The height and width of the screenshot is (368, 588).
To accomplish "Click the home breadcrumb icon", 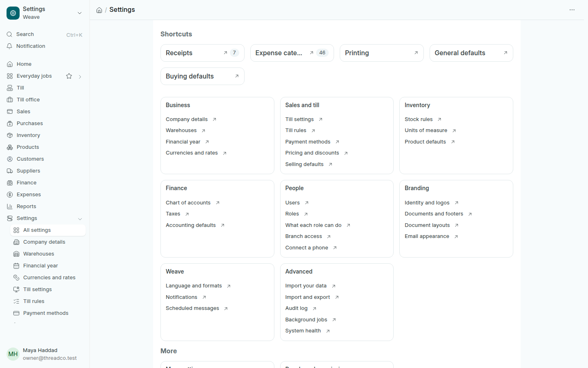I will (99, 10).
